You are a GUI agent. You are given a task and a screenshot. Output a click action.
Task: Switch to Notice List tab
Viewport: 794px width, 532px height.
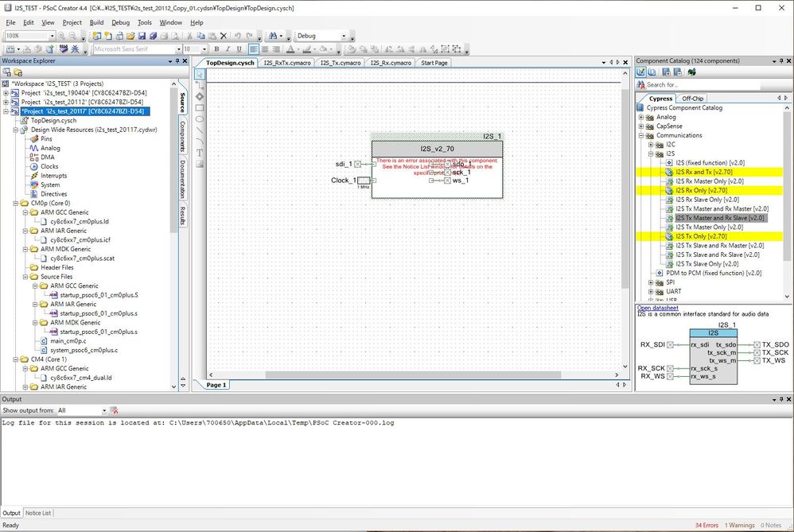[x=38, y=513]
